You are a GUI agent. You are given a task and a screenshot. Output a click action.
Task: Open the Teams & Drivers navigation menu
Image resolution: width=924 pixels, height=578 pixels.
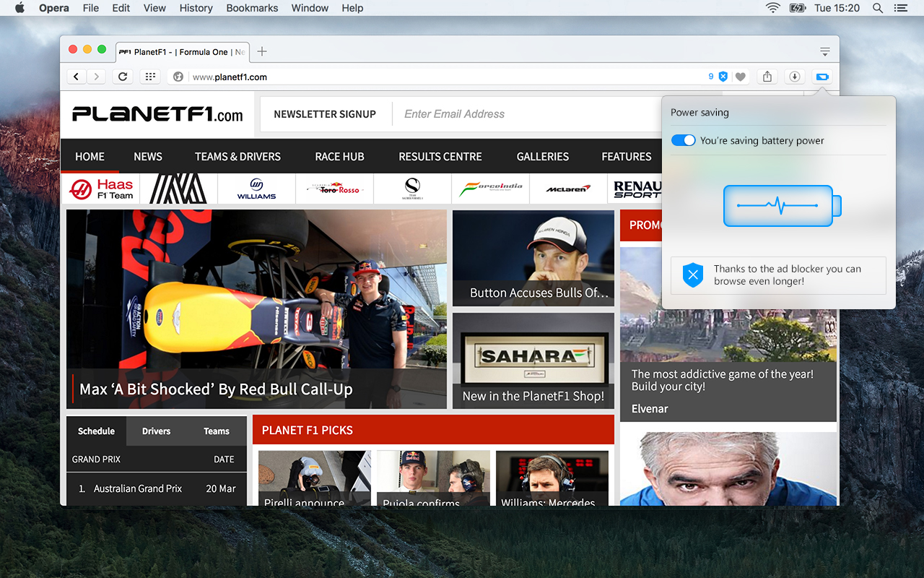click(x=237, y=156)
